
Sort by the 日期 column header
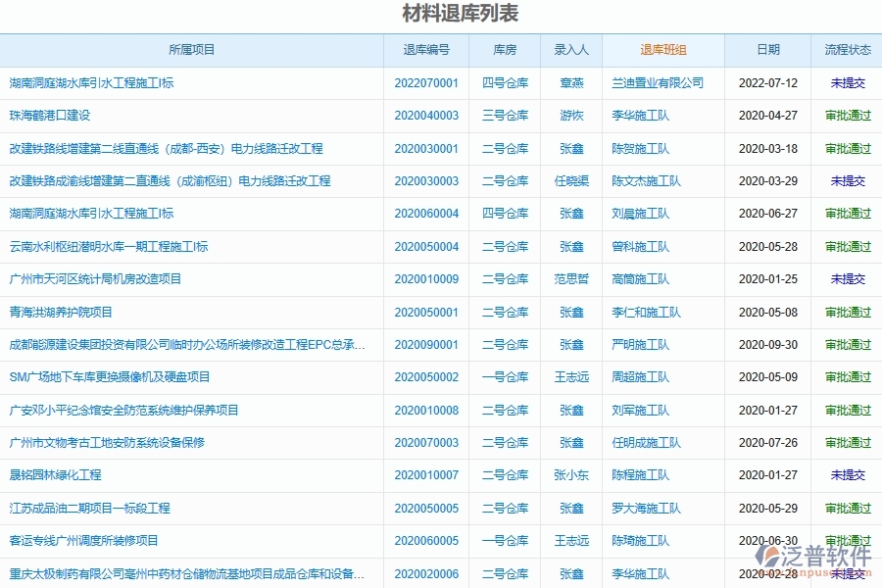click(768, 50)
